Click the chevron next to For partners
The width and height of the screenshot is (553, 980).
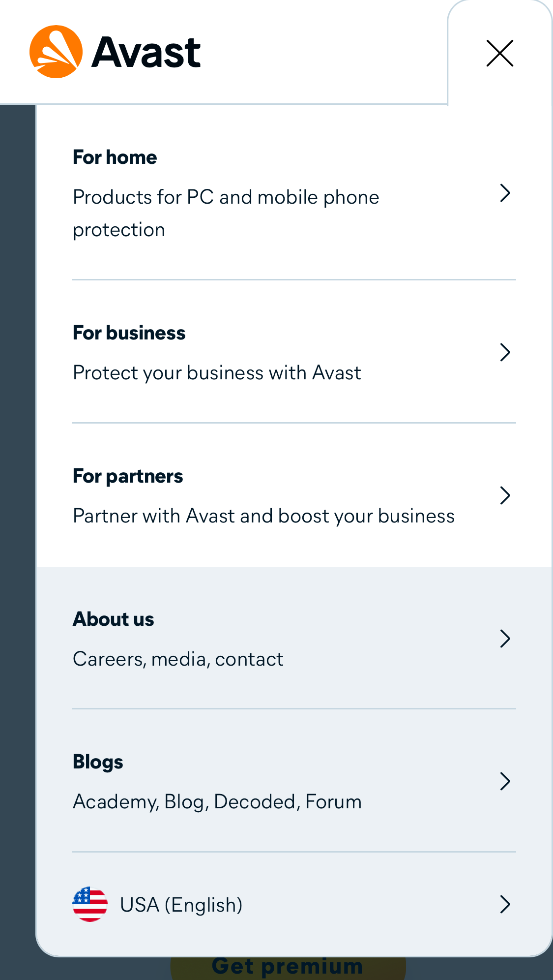505,495
